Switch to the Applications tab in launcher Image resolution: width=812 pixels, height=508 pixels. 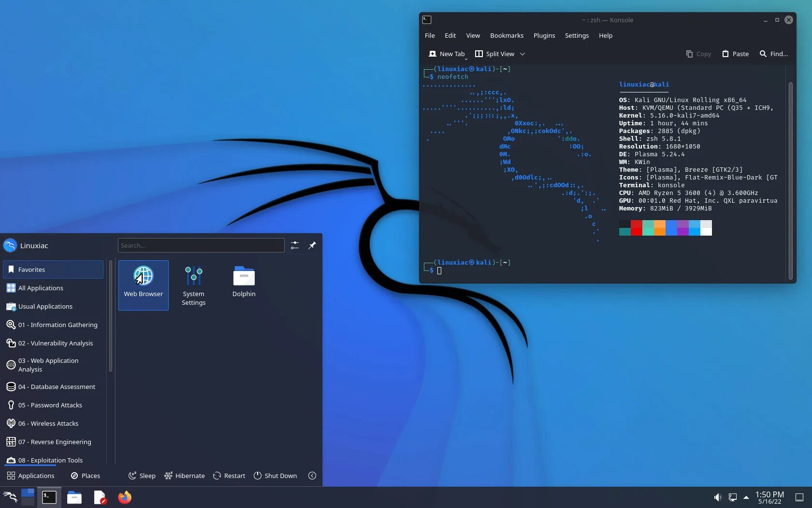click(30, 476)
